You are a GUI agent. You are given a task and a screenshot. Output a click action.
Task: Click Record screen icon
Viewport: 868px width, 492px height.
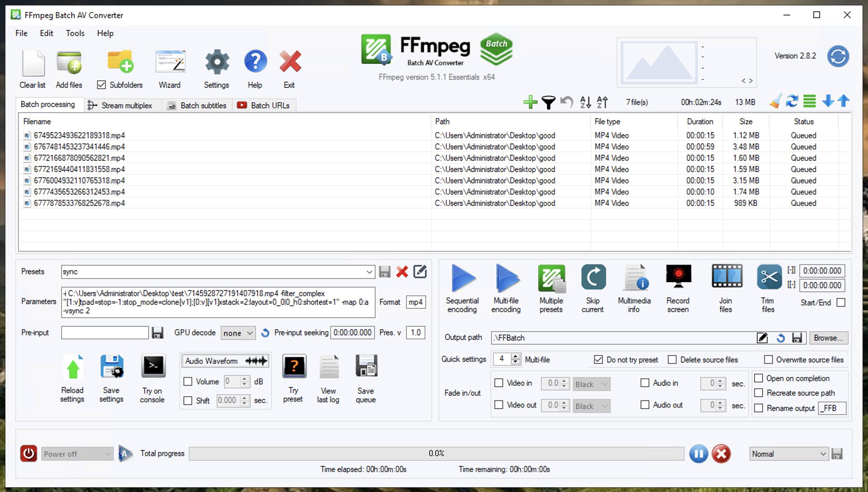(678, 276)
